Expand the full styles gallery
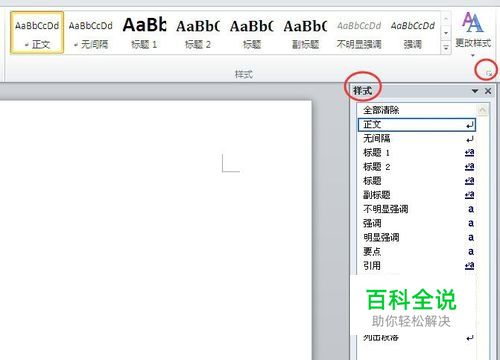 click(x=446, y=48)
